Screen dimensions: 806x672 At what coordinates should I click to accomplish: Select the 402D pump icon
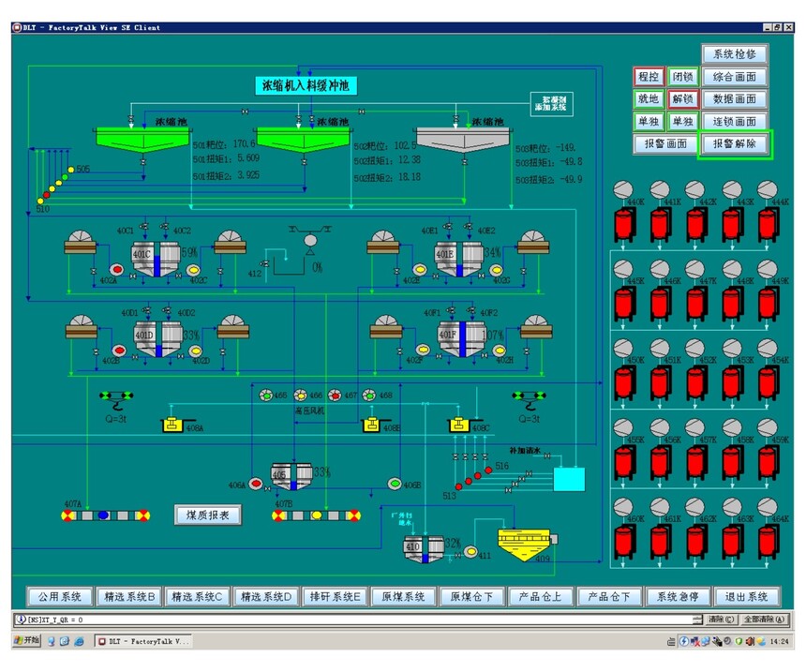click(195, 351)
